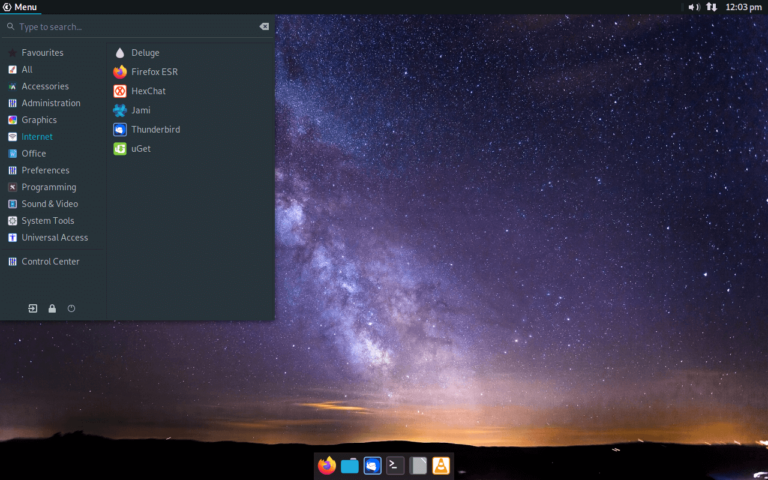
Task: Click the network connection tray icon
Action: point(712,7)
